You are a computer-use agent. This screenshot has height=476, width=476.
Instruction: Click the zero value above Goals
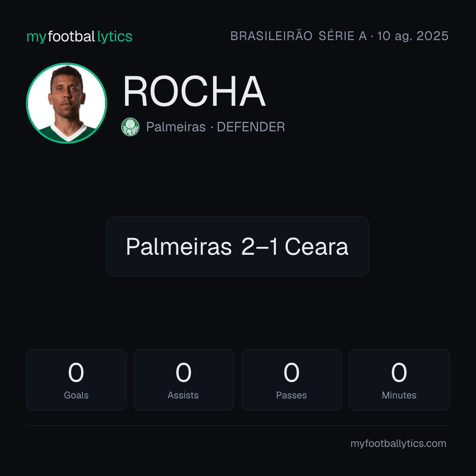tap(76, 372)
